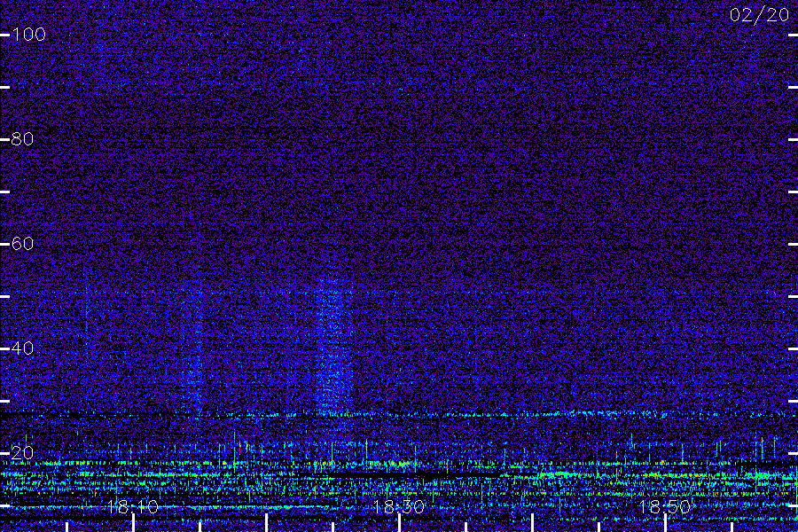Click the 18:30 time label

pyautogui.click(x=398, y=506)
